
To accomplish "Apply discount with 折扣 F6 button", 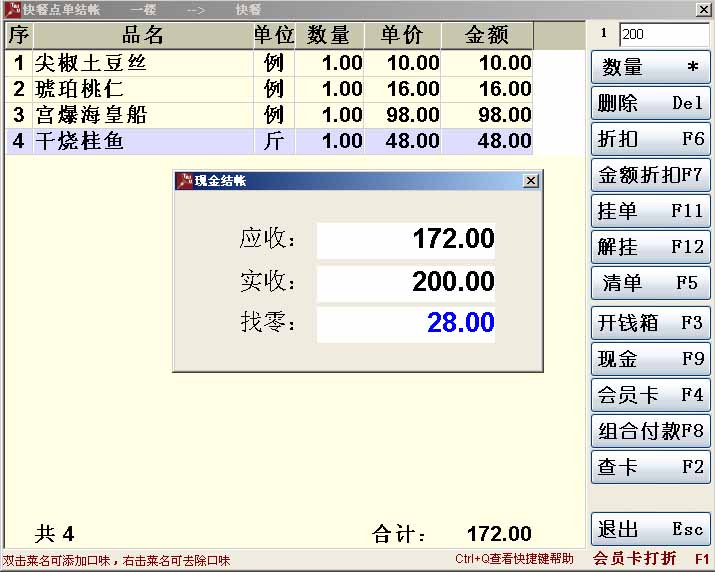I will point(650,139).
